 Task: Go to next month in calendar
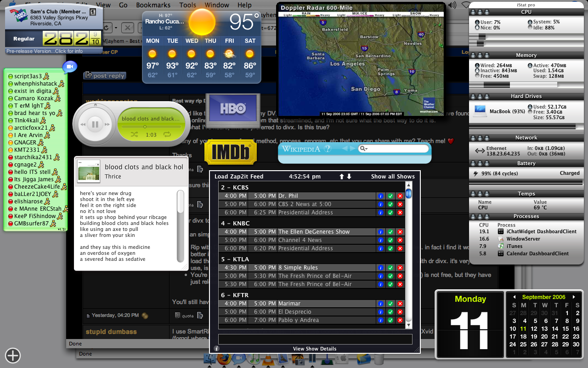574,297
